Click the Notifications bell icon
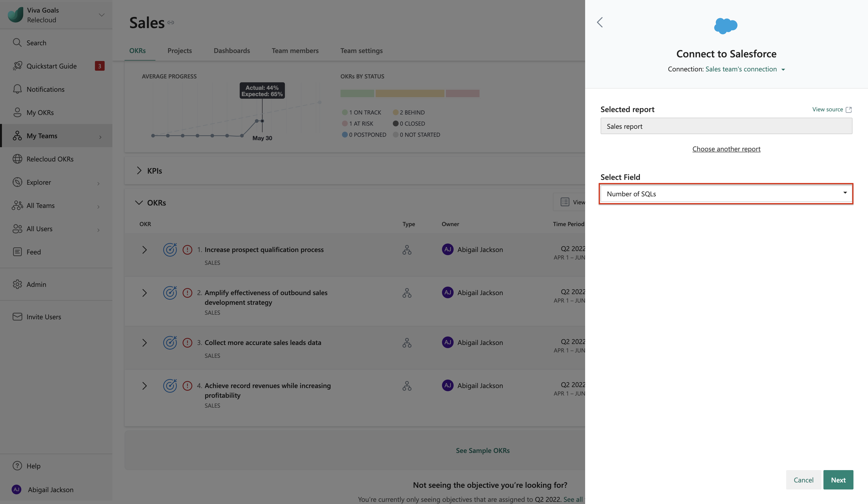The height and width of the screenshot is (504, 868). click(17, 89)
